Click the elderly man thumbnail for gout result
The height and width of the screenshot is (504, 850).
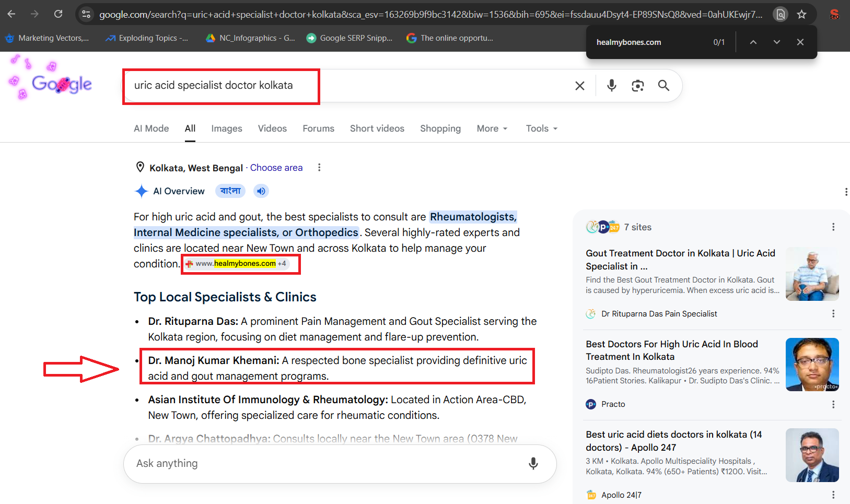coord(812,274)
